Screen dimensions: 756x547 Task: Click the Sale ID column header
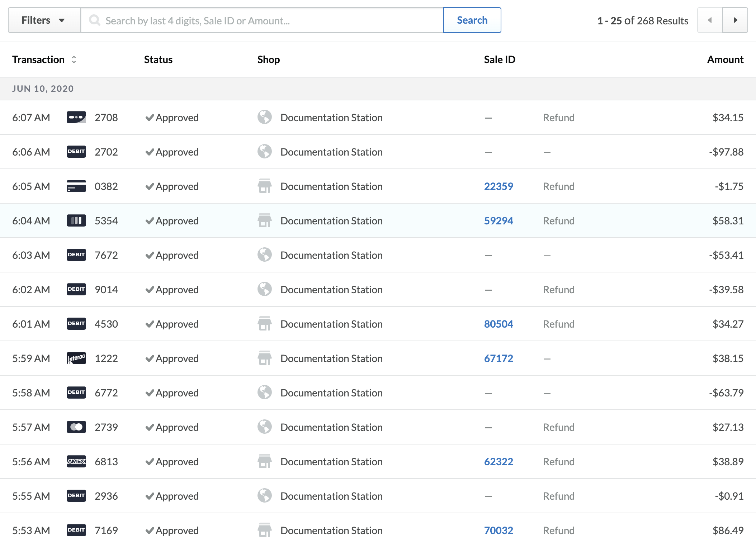point(499,60)
